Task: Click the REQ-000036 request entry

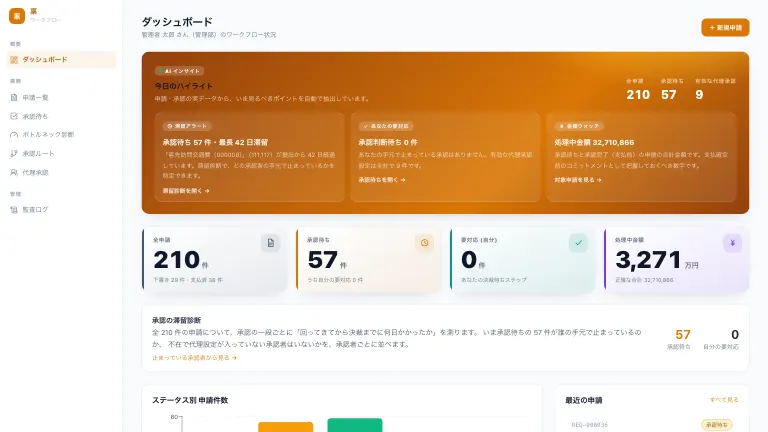Action: [x=590, y=425]
